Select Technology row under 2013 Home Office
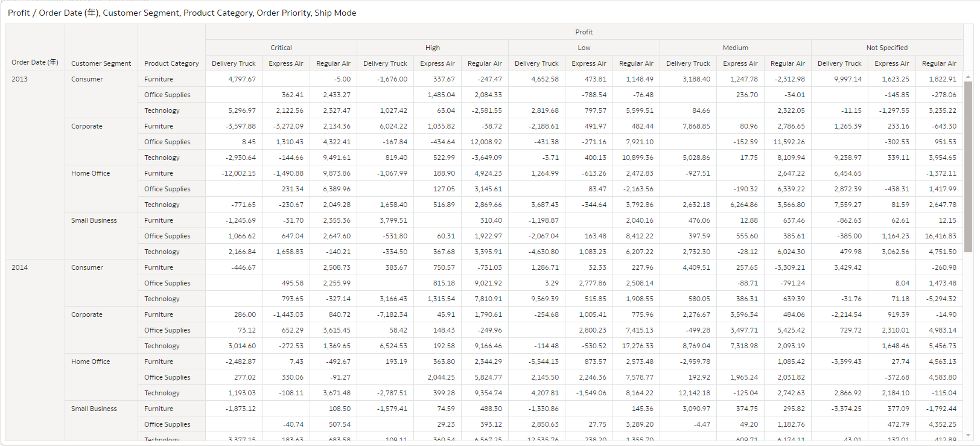This screenshot has width=980, height=446. (x=171, y=205)
